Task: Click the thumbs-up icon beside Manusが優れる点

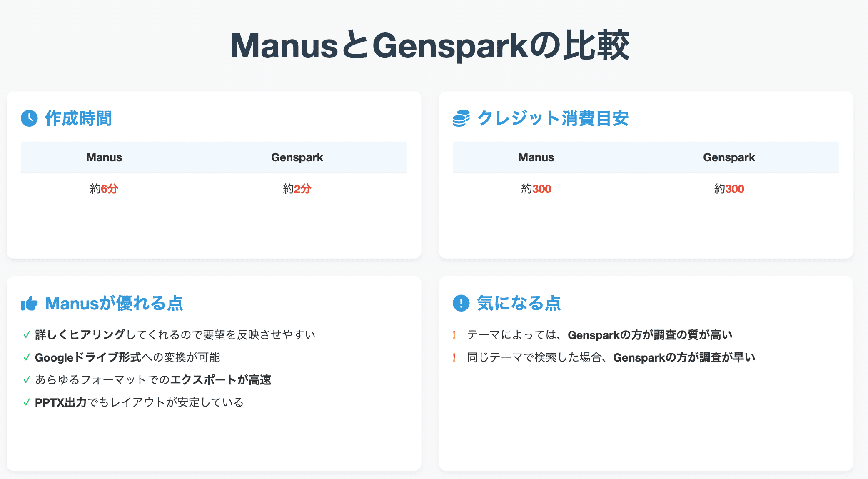Action: point(29,303)
